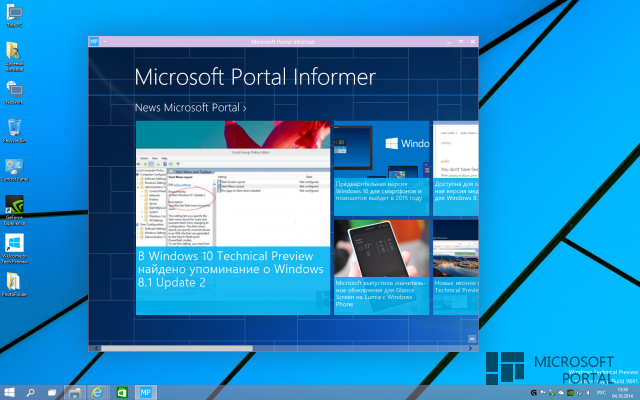Open the Windows 10 for smartphones news tile
This screenshot has width=640, height=400.
click(x=381, y=168)
